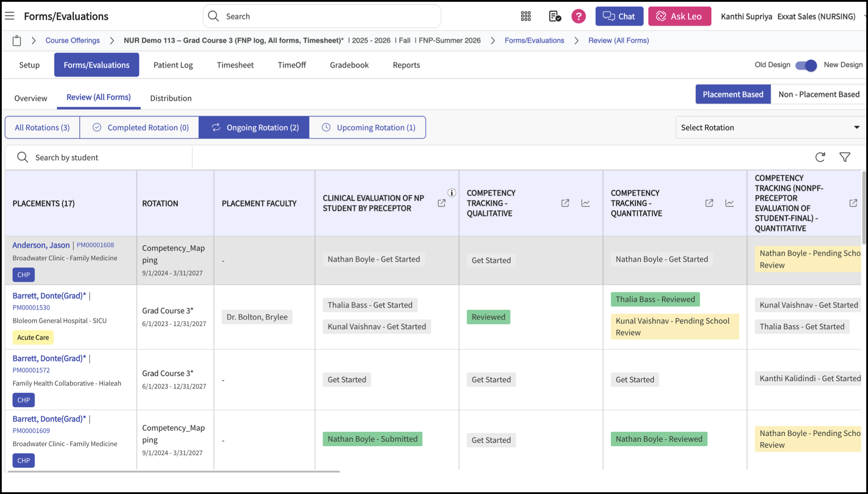Click the clipboard icon in breadcrumb

tap(17, 41)
